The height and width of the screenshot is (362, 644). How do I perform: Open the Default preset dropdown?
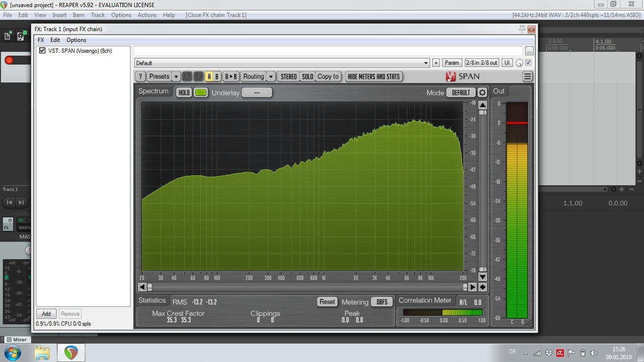(282, 63)
